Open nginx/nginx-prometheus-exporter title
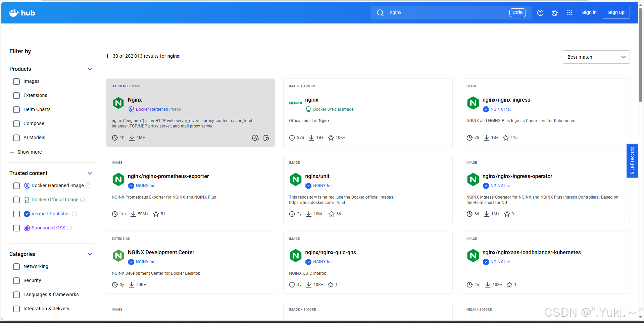644x323 pixels. tap(168, 176)
